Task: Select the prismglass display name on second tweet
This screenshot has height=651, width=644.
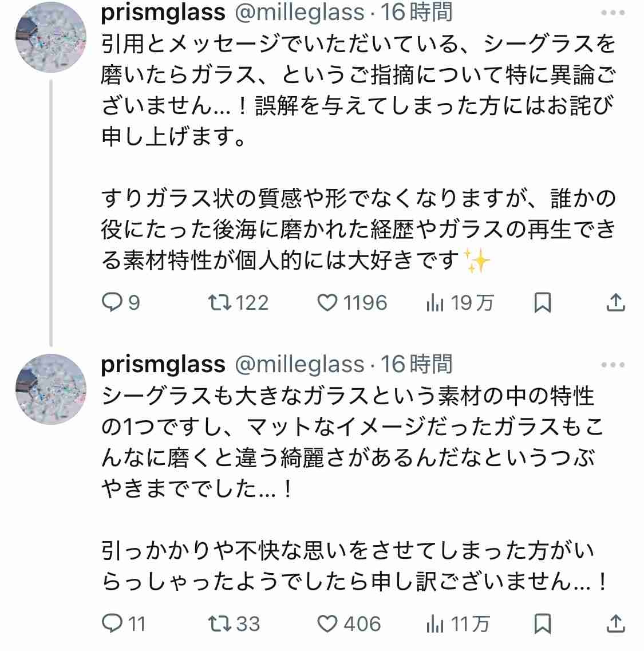Action: (x=163, y=365)
